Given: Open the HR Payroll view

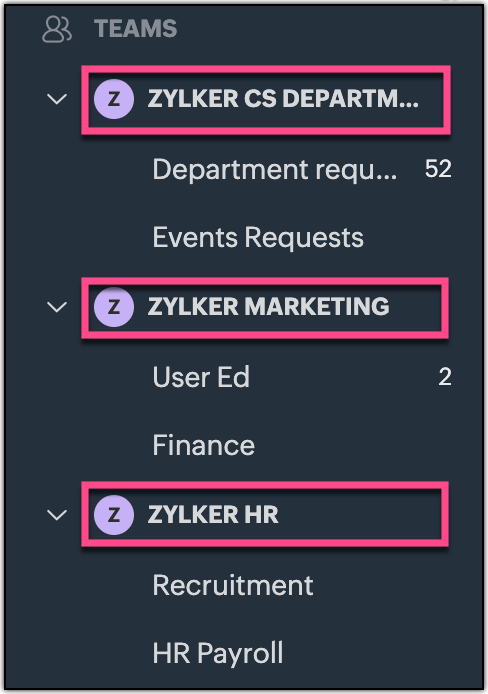Looking at the screenshot, I should pos(218,653).
